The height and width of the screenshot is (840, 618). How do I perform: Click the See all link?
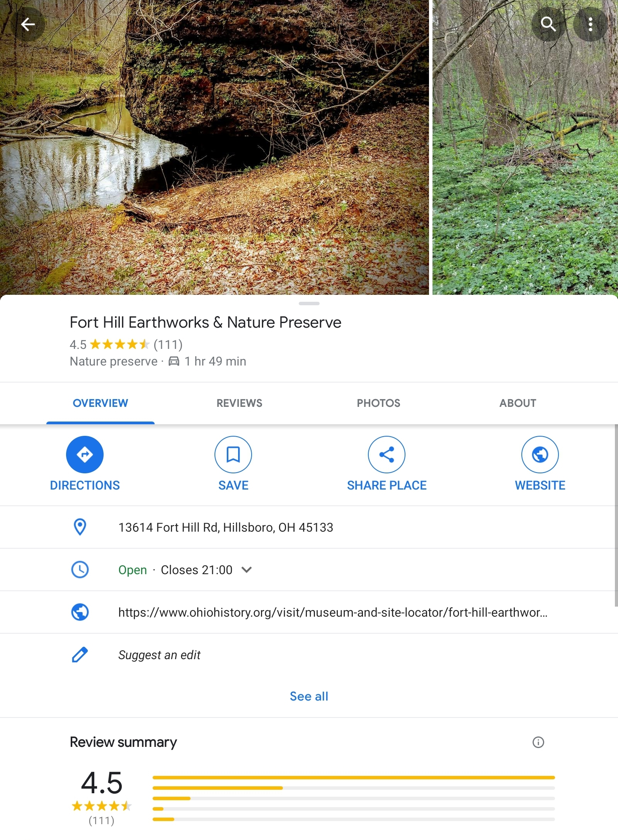pos(309,696)
